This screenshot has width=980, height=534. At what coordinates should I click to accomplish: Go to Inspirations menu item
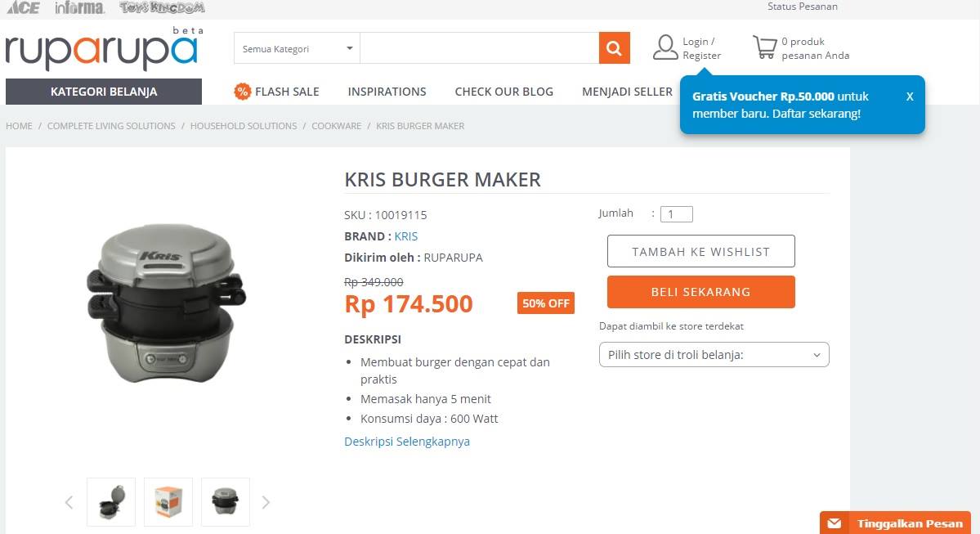[x=387, y=92]
